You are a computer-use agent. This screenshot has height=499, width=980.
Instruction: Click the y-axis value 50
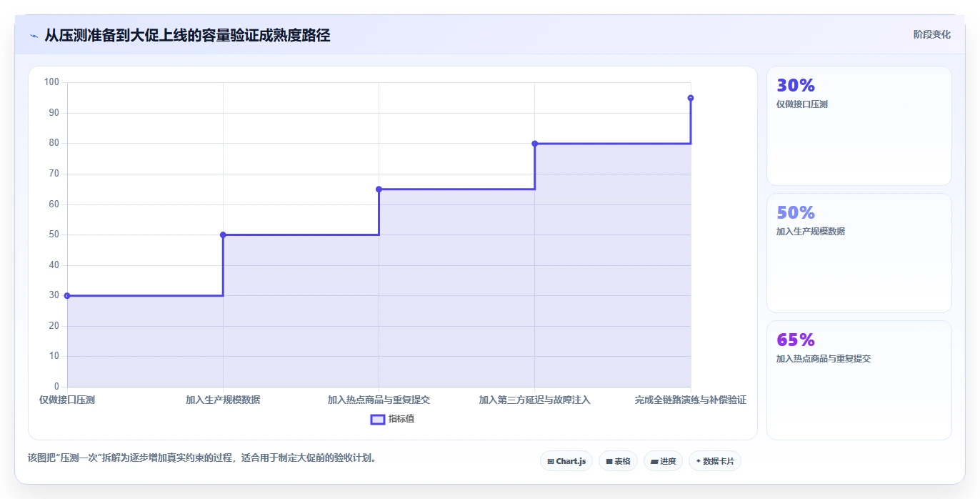54,234
